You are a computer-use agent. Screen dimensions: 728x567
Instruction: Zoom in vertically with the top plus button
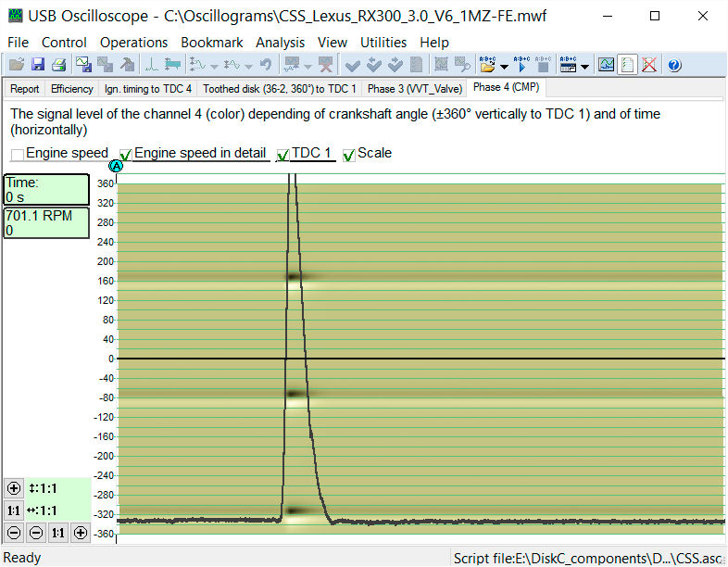[14, 488]
